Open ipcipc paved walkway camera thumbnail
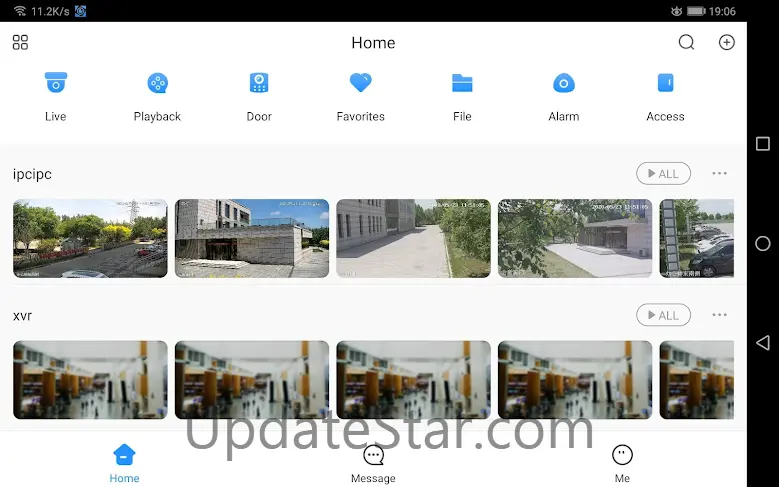The image size is (779, 487). point(413,239)
